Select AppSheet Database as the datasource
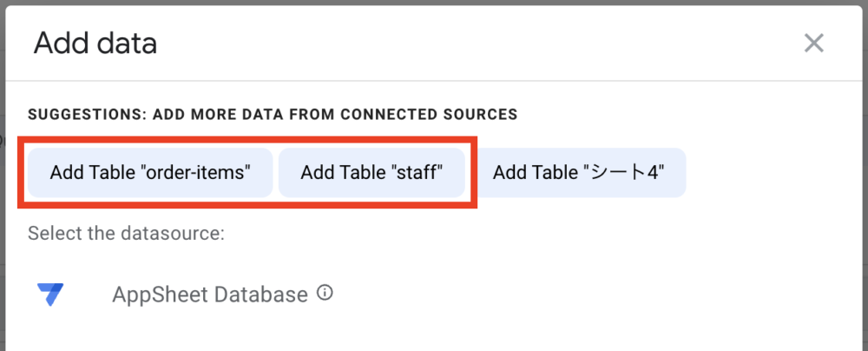Image resolution: width=868 pixels, height=351 pixels. (209, 295)
